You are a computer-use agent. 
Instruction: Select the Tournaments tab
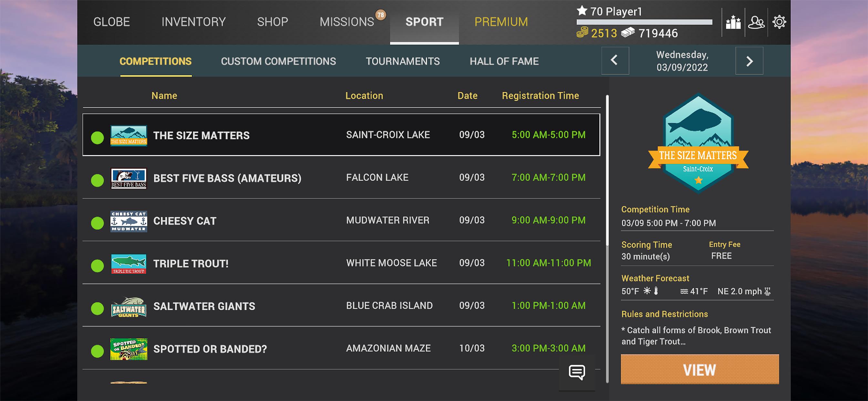[x=402, y=61]
